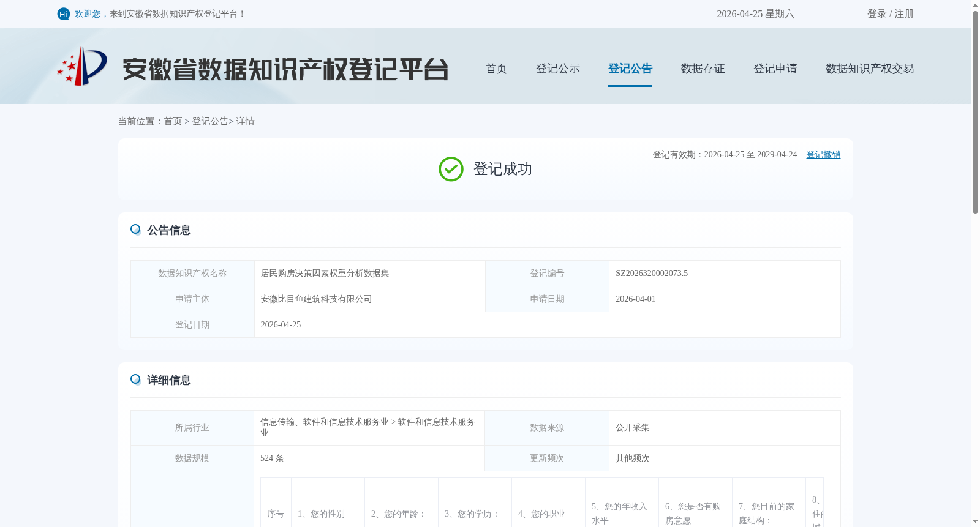Click the 登记成功 status heading
980x527 pixels.
point(502,170)
